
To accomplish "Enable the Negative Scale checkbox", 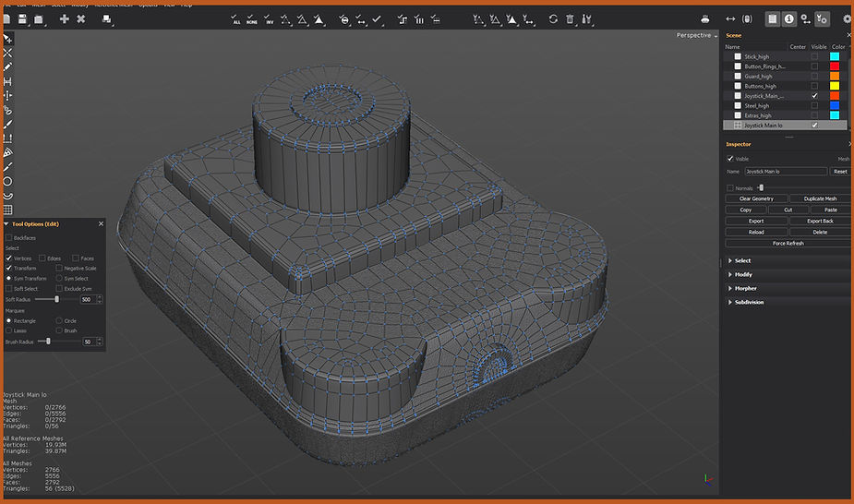I will [x=59, y=268].
